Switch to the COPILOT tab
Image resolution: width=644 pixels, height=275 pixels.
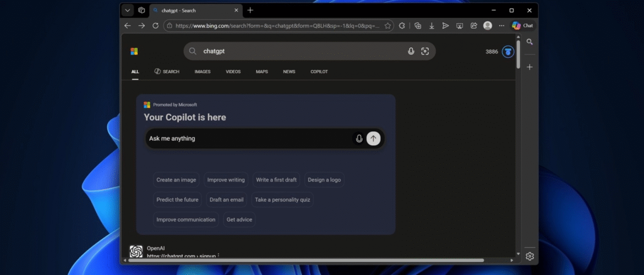click(x=319, y=72)
